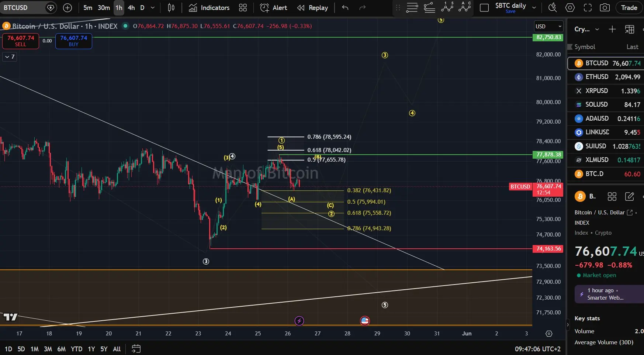Select the D daily timeframe
This screenshot has height=355, width=644.
(142, 8)
